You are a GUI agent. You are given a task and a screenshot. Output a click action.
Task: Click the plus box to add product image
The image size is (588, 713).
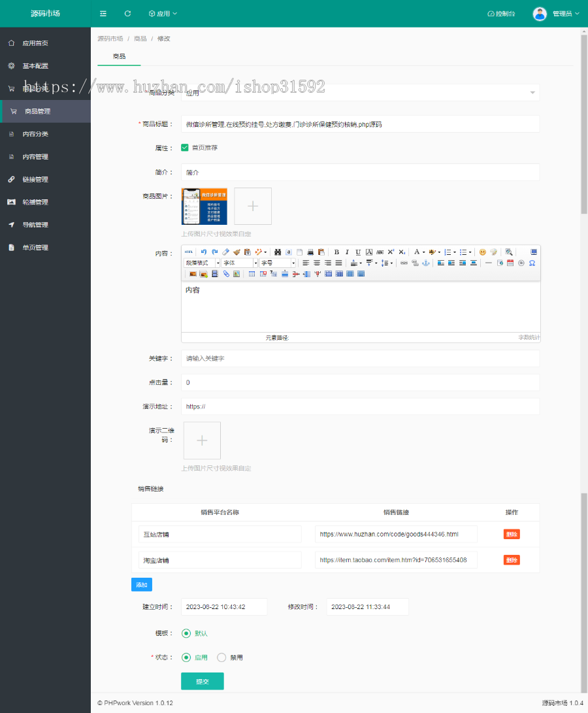click(x=253, y=206)
